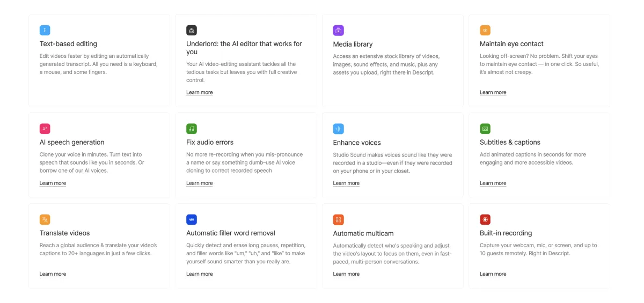Open Learn more under Maintain eye contact
Screen dimensions: 644x303
coord(493,92)
